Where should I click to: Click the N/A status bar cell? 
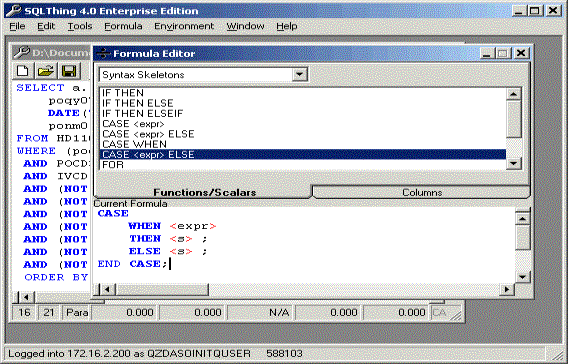click(x=261, y=312)
